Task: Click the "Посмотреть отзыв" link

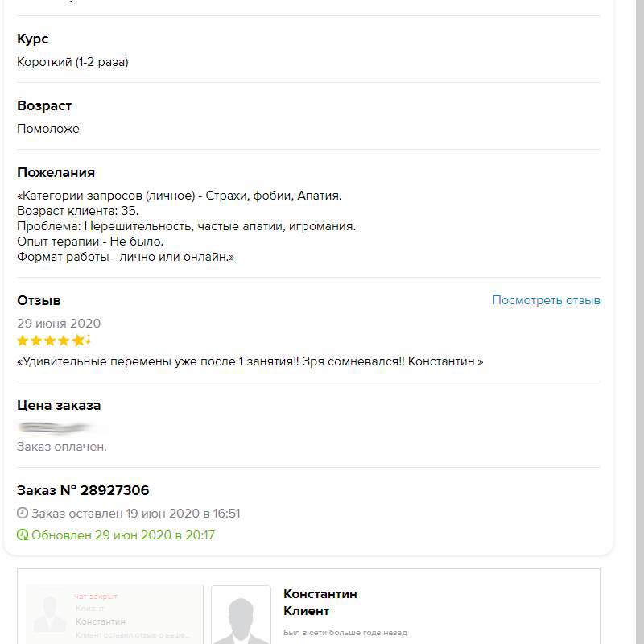Action: (x=546, y=300)
